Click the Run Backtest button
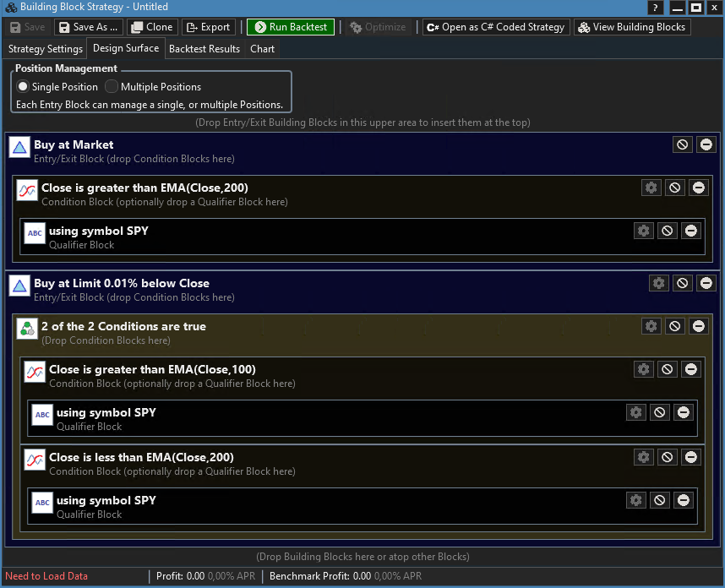Screen dimensions: 725x588 pos(291,27)
